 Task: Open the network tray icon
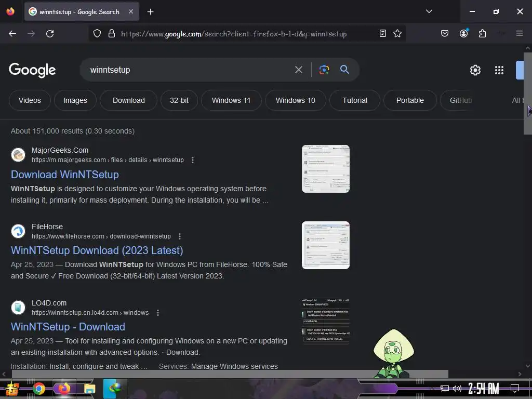click(445, 389)
